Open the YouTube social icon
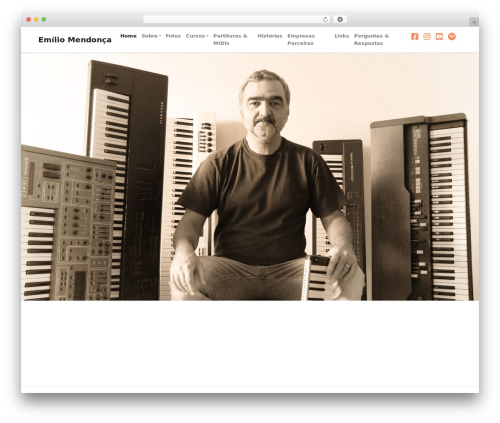Viewport: 500px width, 423px height. click(x=439, y=36)
